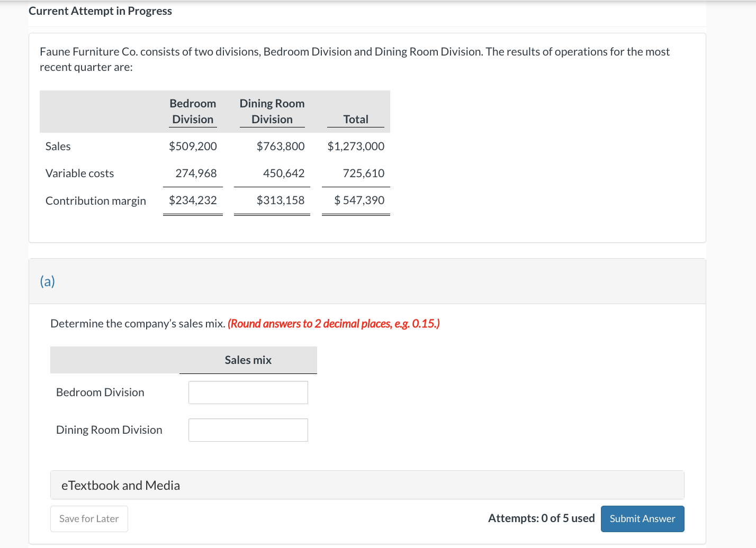Click the Dining Room Division column header
Screen dimensions: 756x548
[272, 112]
